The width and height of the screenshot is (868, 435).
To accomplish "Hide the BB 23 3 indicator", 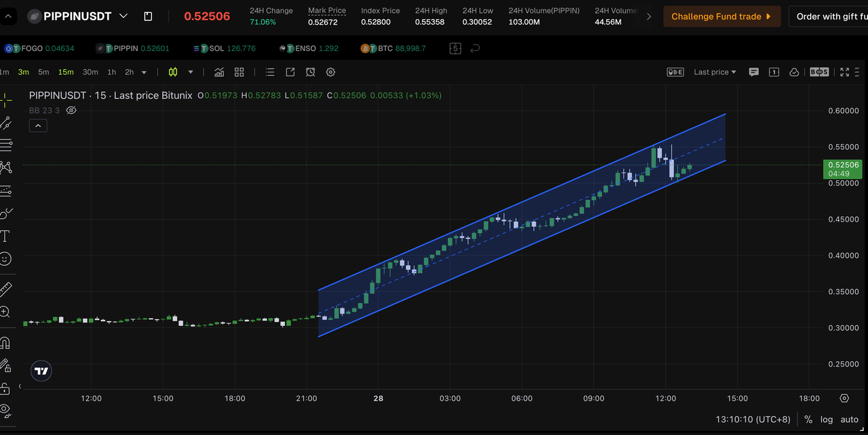I will pos(71,110).
